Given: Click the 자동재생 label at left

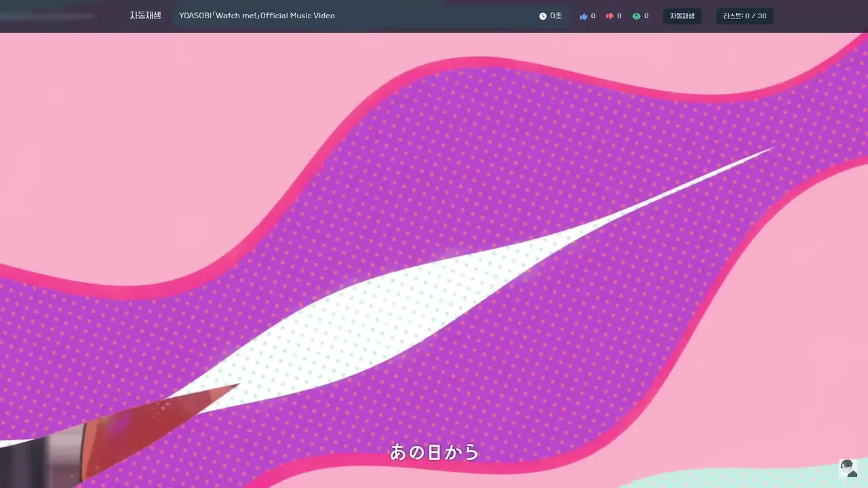Looking at the screenshot, I should point(145,16).
